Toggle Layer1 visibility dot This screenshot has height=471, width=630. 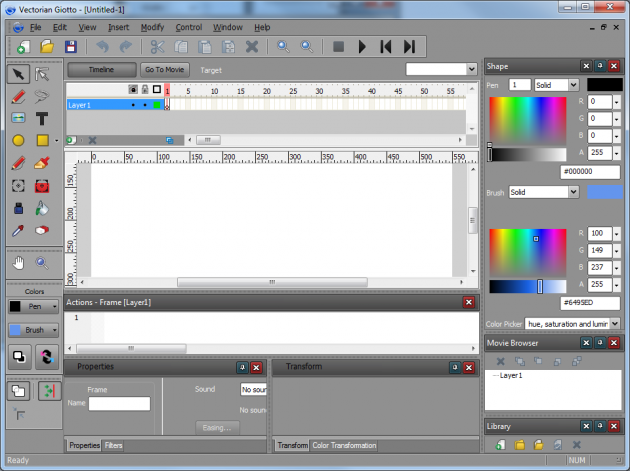tap(133, 105)
